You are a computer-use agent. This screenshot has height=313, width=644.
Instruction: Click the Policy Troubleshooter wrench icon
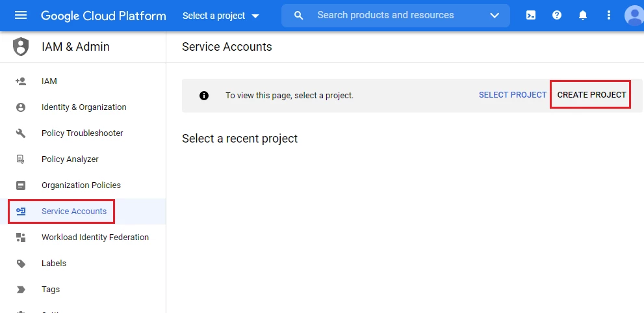point(21,133)
